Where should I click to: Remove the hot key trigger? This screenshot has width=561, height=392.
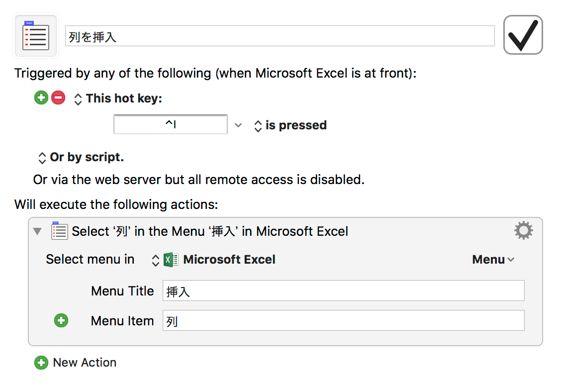pos(58,98)
